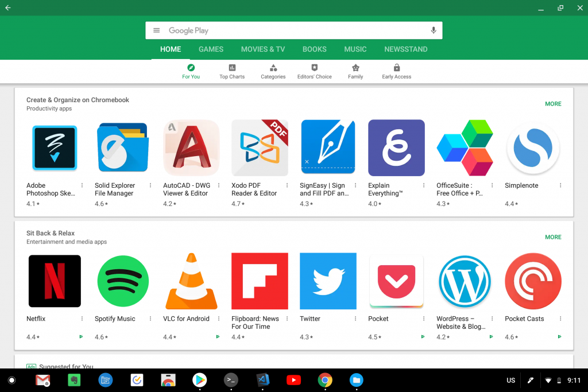Select the SignEasy app icon
Viewport: 588px width, 392px height.
click(x=328, y=147)
